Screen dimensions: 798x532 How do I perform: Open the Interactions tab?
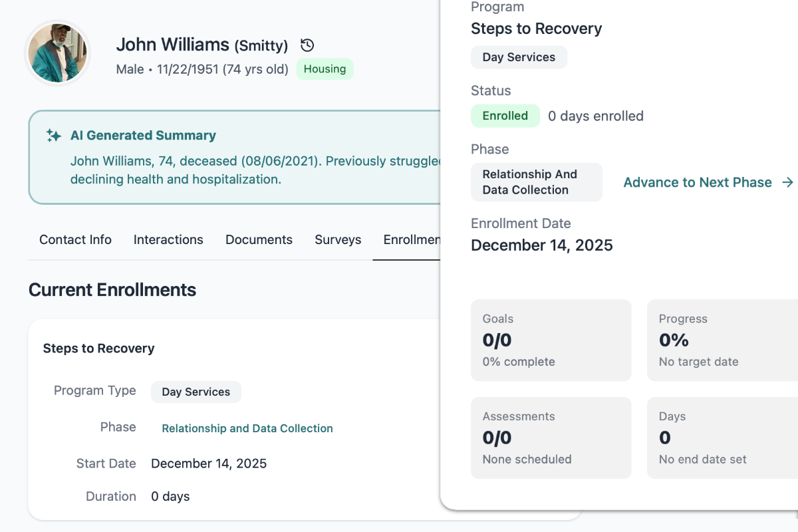pyautogui.click(x=168, y=239)
